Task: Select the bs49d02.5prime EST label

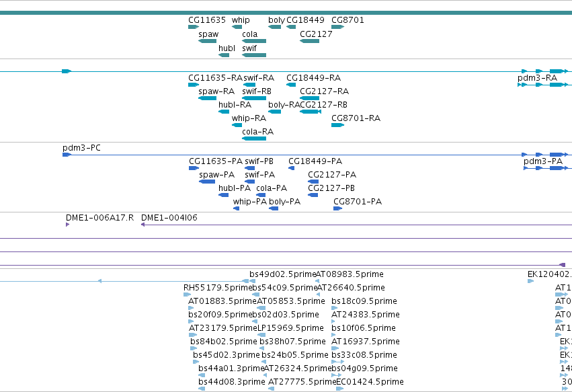Action: pos(283,274)
